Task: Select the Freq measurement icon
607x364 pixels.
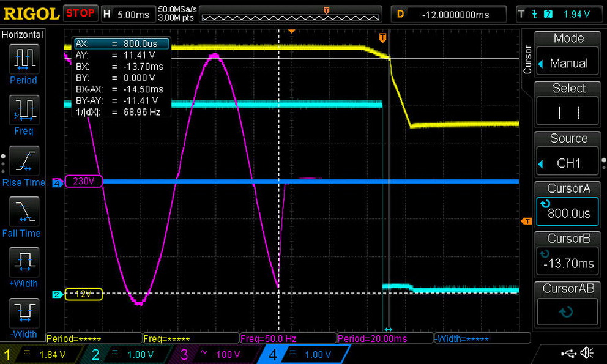Action: [23, 110]
